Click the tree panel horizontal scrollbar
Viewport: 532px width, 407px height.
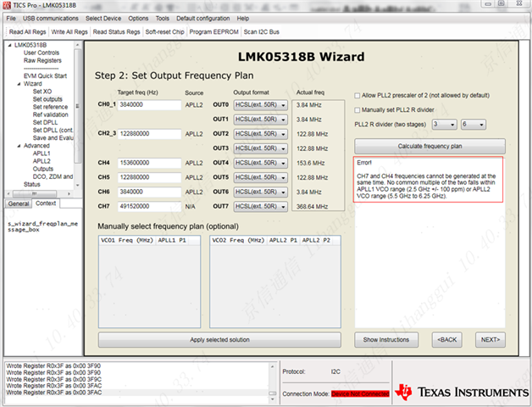[x=40, y=193]
